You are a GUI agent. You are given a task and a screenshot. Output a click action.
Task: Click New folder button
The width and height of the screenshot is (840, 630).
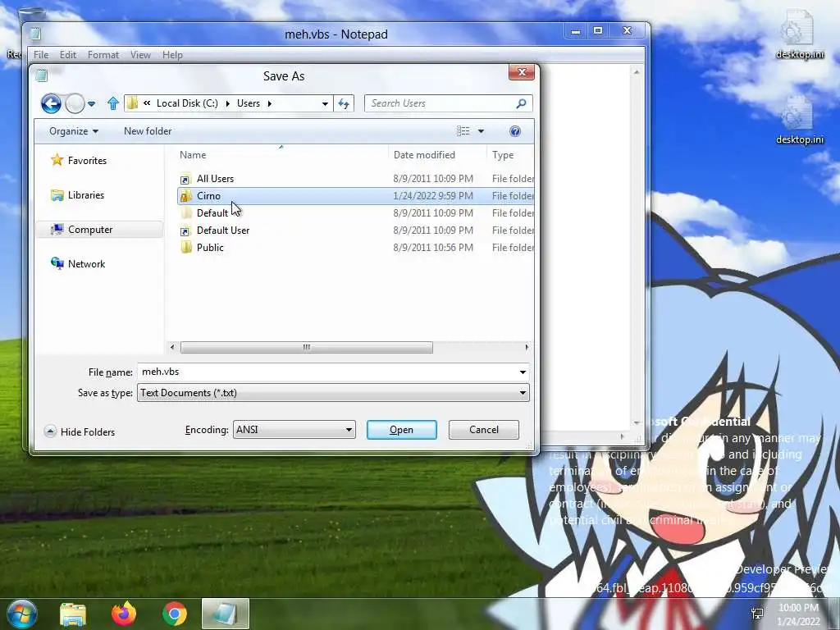tap(148, 131)
